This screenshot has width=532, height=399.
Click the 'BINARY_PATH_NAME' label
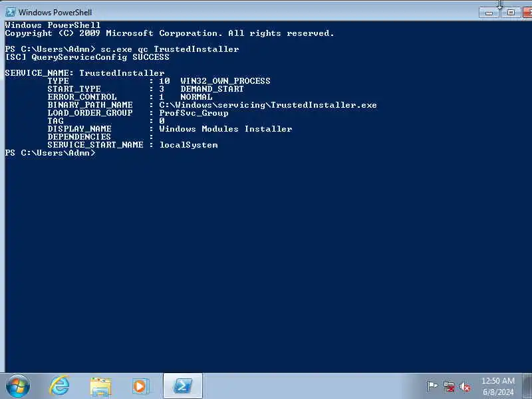[x=90, y=105]
